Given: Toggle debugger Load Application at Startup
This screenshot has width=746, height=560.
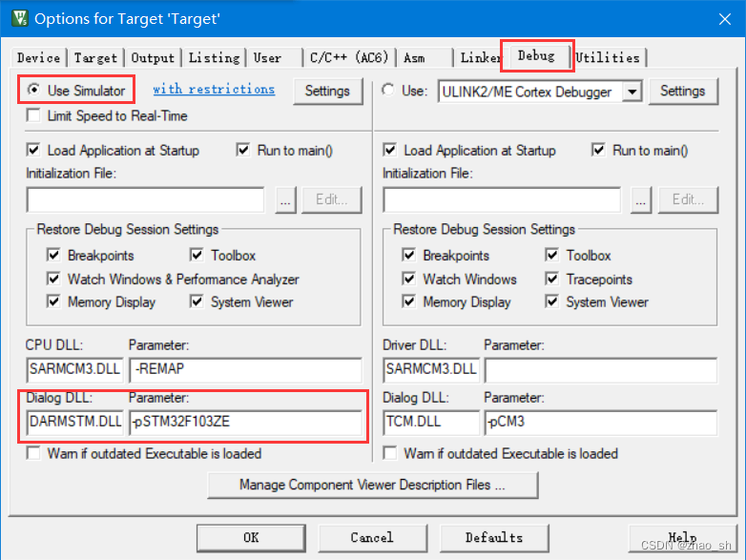Looking at the screenshot, I should click(x=389, y=151).
